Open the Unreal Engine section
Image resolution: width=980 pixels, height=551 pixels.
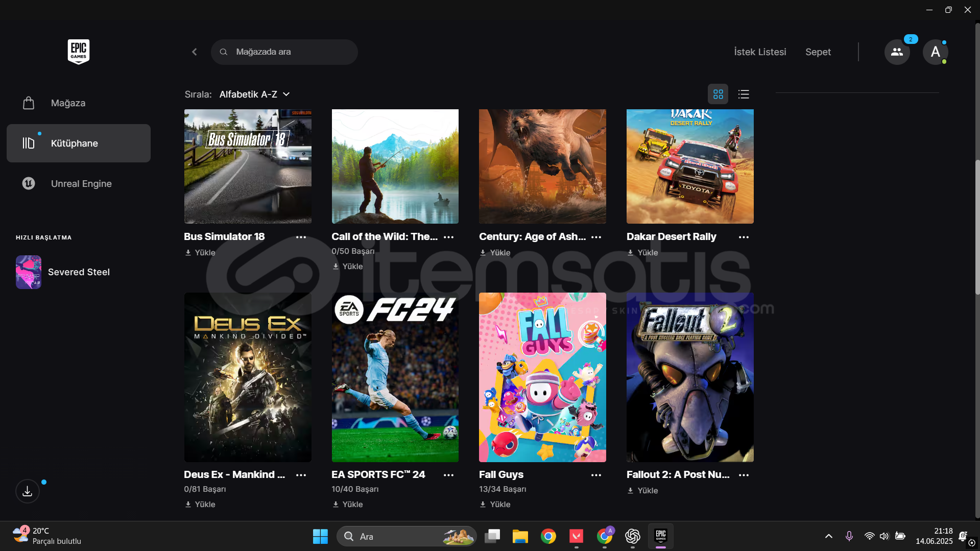click(x=79, y=184)
